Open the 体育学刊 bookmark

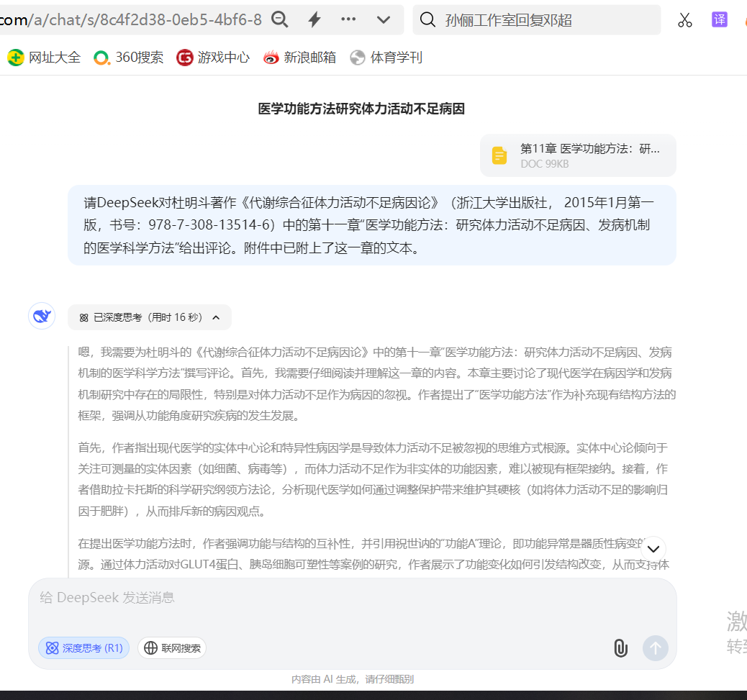386,58
